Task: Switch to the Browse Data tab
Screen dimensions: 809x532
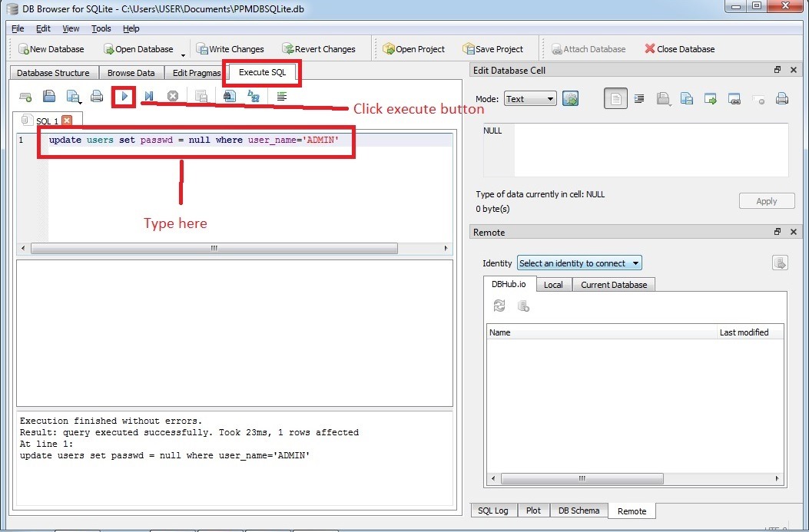Action: [x=131, y=73]
